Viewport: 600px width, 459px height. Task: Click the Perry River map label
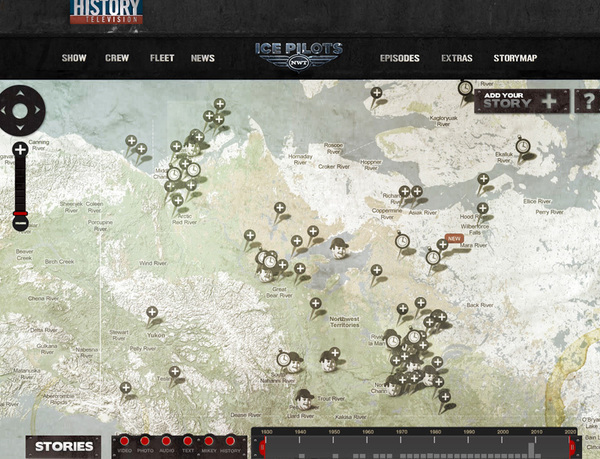pos(549,212)
